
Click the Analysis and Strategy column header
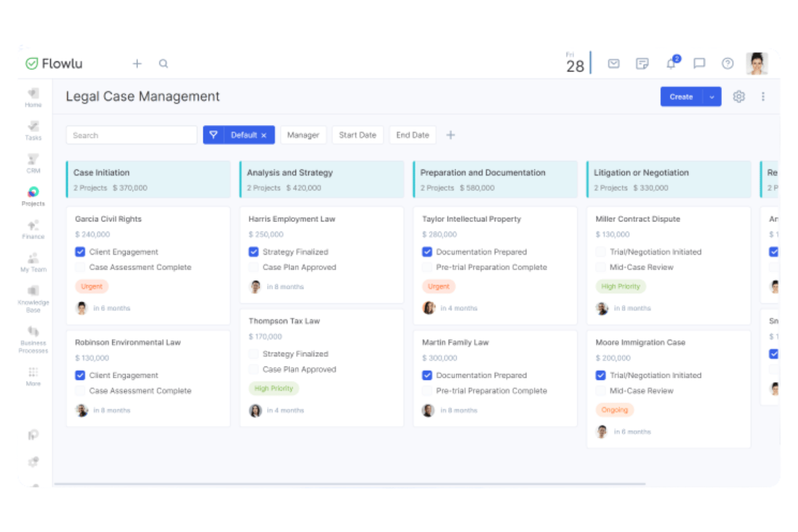tap(322, 179)
